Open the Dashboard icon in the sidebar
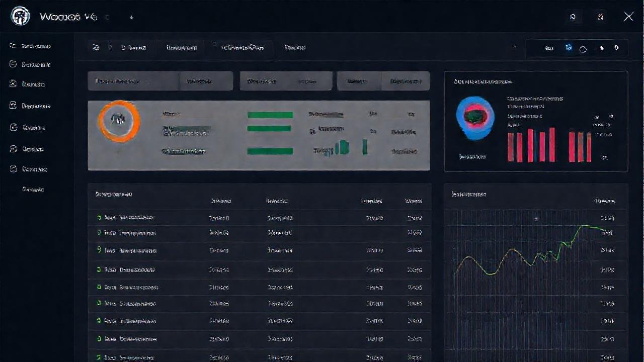 13,46
